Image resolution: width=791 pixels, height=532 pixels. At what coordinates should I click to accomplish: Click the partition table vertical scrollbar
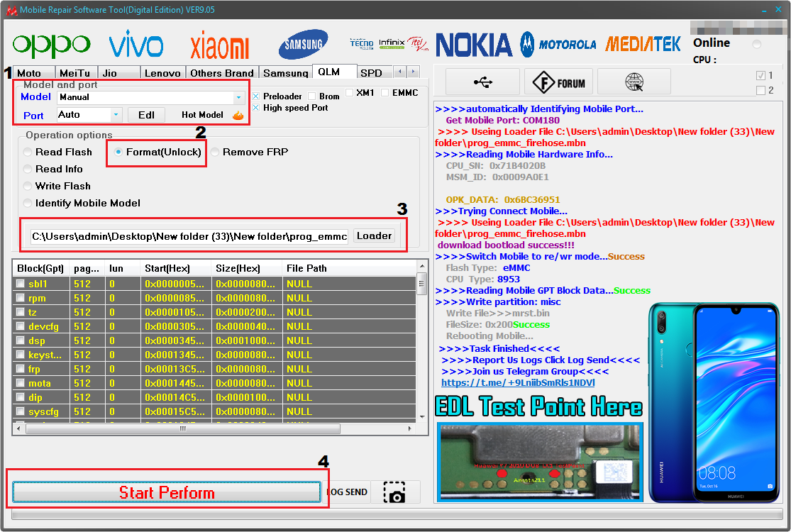[x=422, y=341]
